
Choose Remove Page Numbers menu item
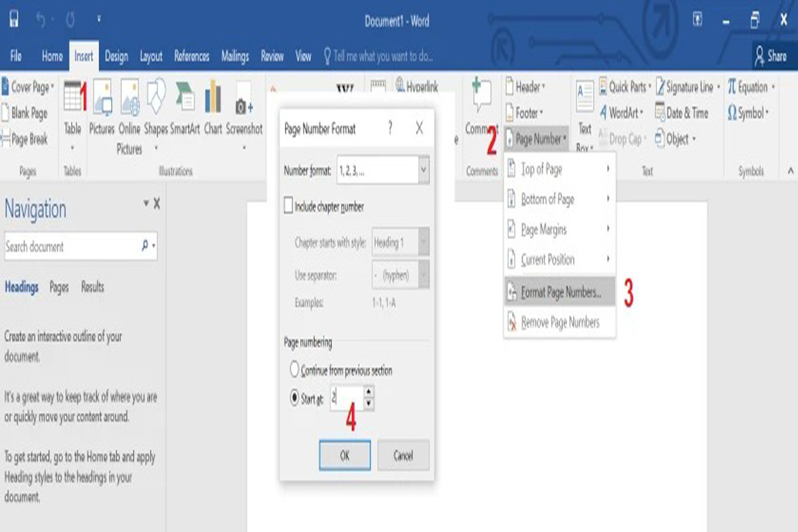point(559,323)
